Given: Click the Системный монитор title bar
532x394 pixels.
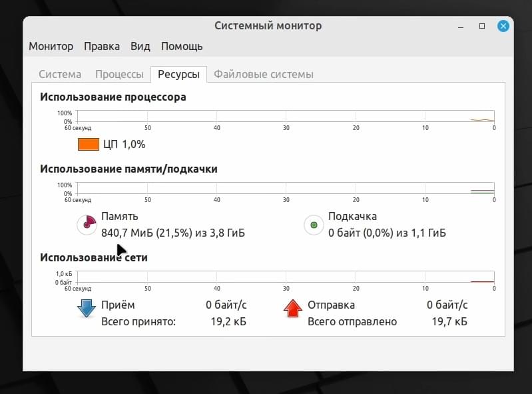Looking at the screenshot, I should coord(268,26).
